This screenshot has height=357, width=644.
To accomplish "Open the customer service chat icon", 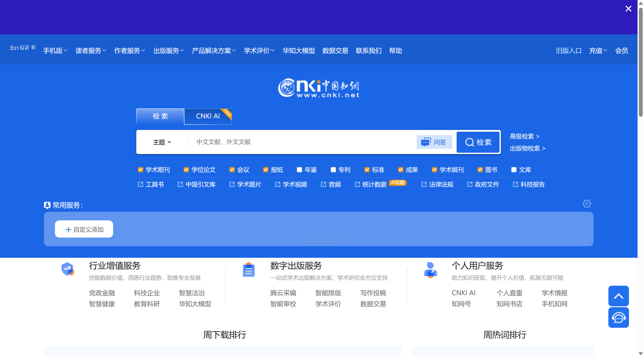I will click(618, 318).
